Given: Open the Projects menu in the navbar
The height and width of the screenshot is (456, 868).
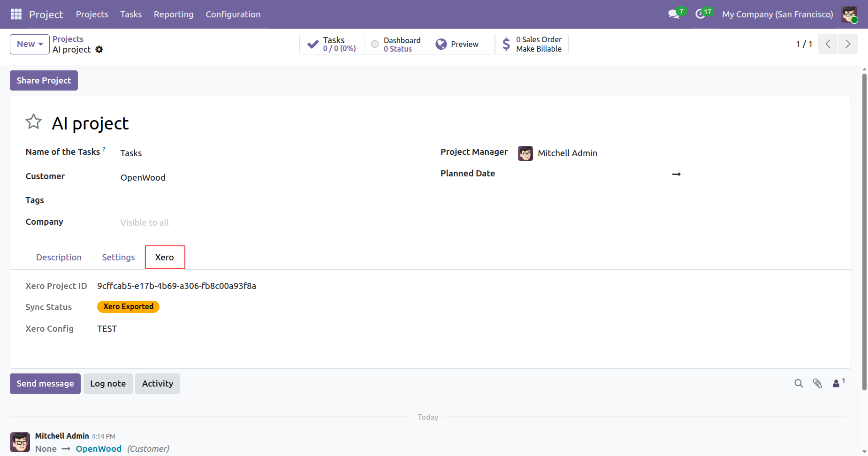Looking at the screenshot, I should pos(92,14).
